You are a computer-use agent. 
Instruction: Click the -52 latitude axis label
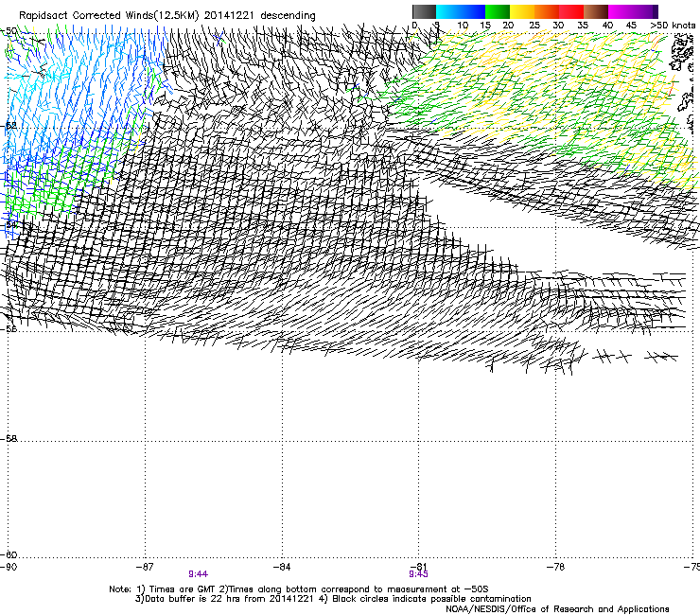pyautogui.click(x=9, y=126)
